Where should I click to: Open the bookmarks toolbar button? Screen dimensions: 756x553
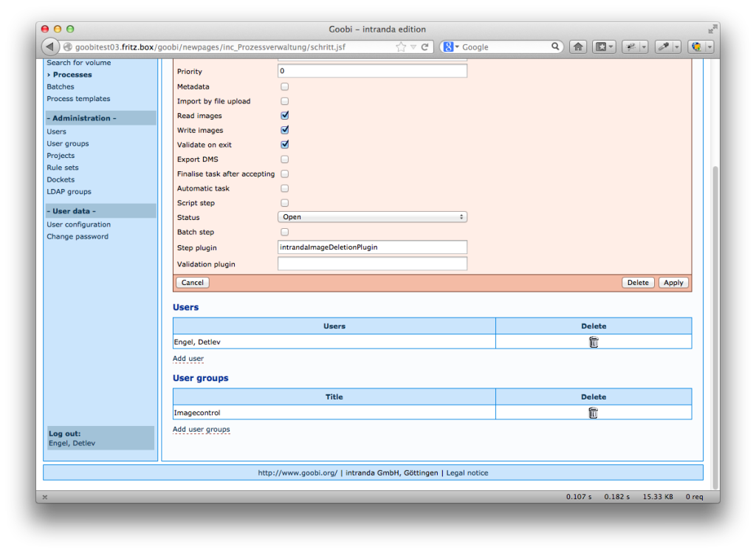(601, 47)
